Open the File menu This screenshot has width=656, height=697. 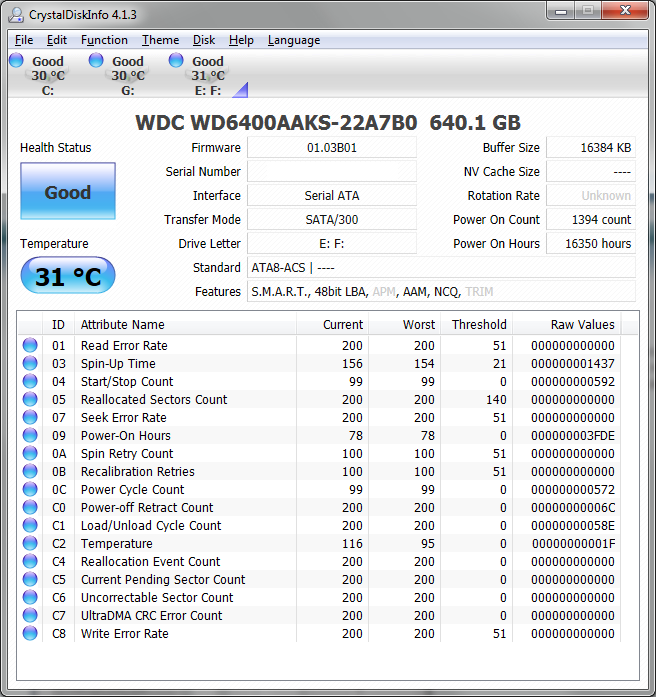coord(24,40)
